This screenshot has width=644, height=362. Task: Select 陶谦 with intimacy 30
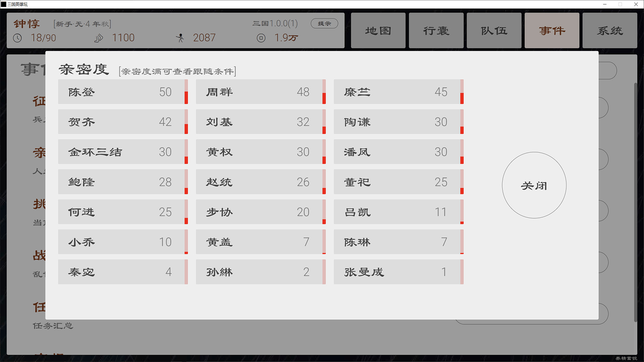398,122
